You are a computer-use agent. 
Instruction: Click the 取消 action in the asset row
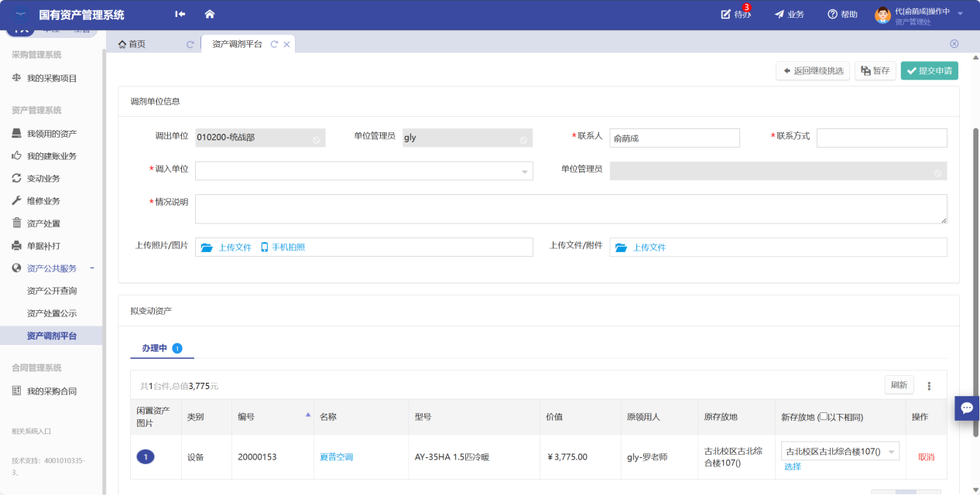click(926, 457)
